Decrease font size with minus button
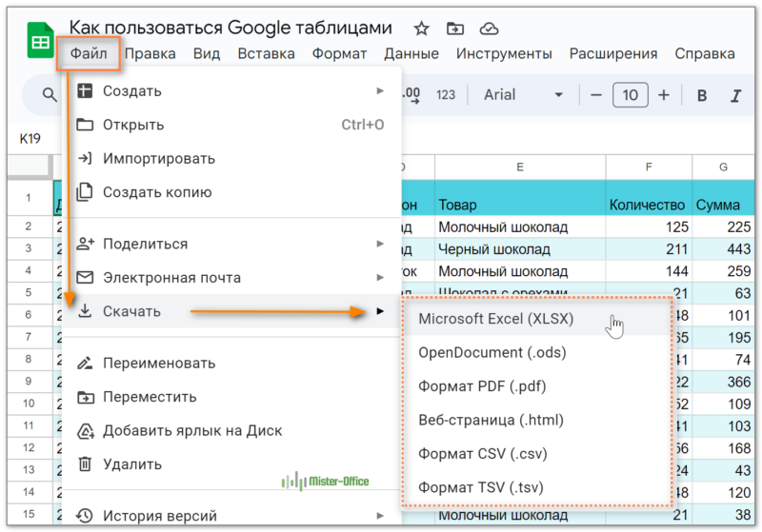Image resolution: width=762 pixels, height=532 pixels. [x=596, y=95]
